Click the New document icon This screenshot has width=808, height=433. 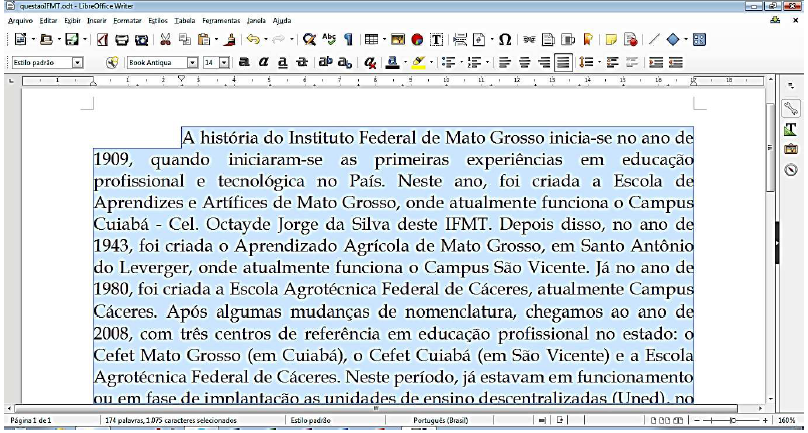pos(21,40)
